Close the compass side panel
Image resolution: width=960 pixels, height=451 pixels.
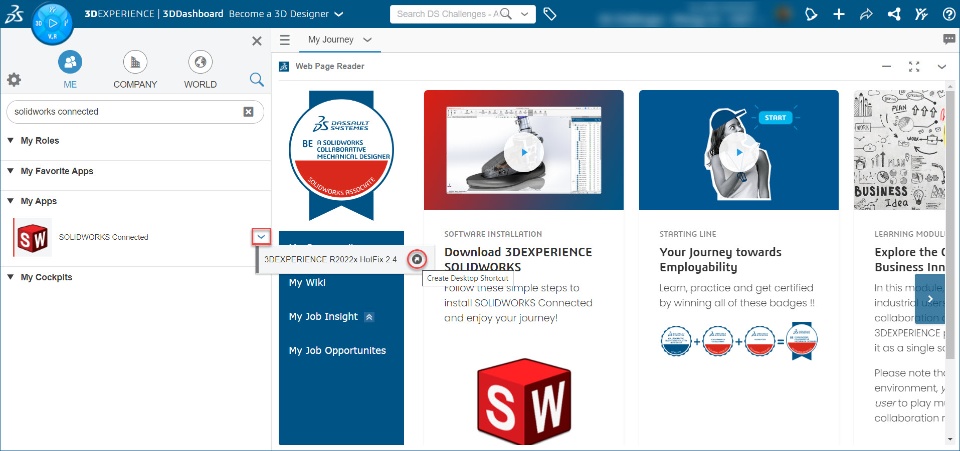pos(257,41)
